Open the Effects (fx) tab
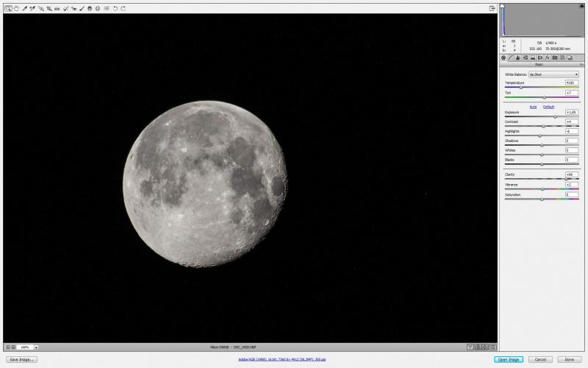Screen dimensions: 588x368 click(x=548, y=58)
